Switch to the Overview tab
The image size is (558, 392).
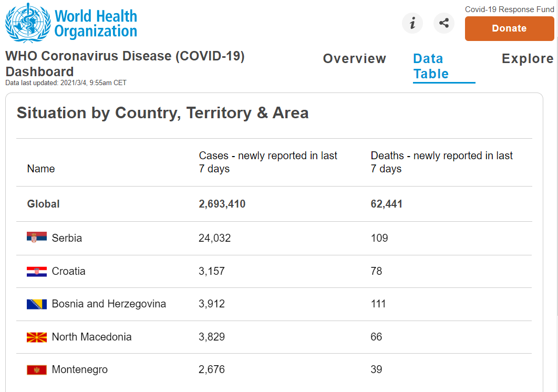tap(355, 58)
